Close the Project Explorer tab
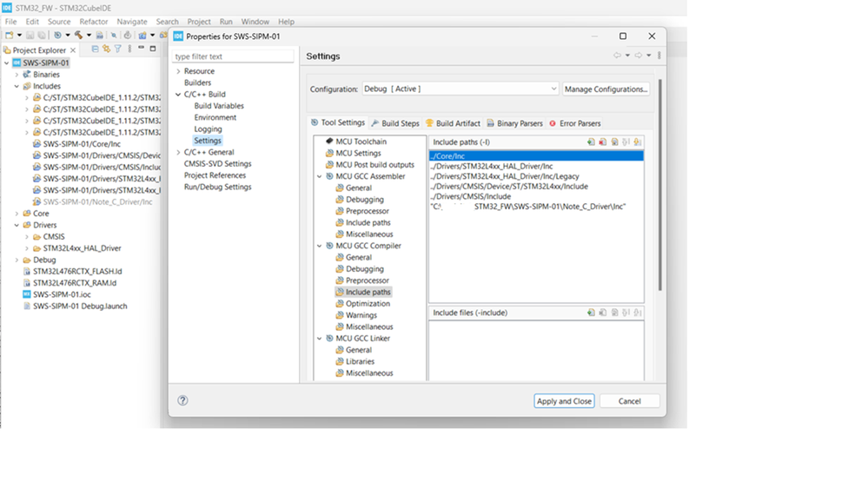 pyautogui.click(x=72, y=49)
